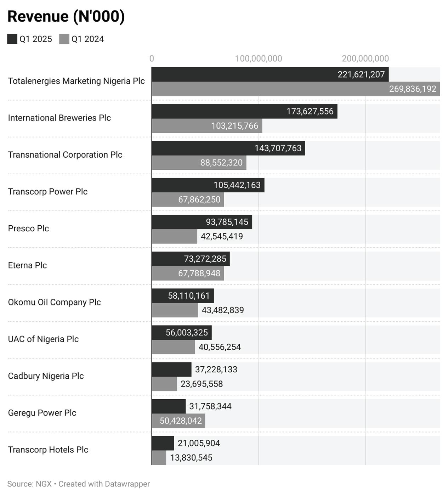Select International Breweries bar 173,627,556
This screenshot has width=448, height=496.
pos(245,111)
